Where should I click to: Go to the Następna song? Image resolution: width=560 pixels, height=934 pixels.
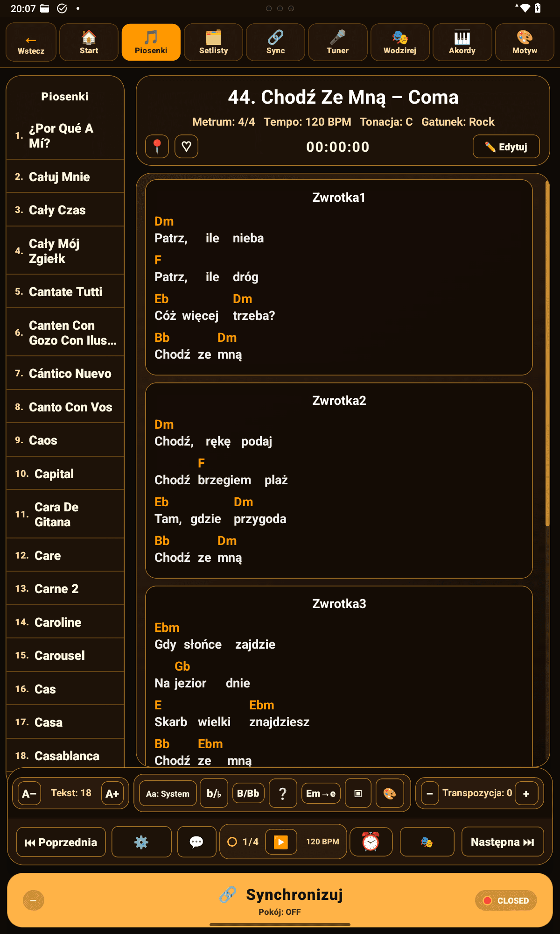(x=502, y=842)
